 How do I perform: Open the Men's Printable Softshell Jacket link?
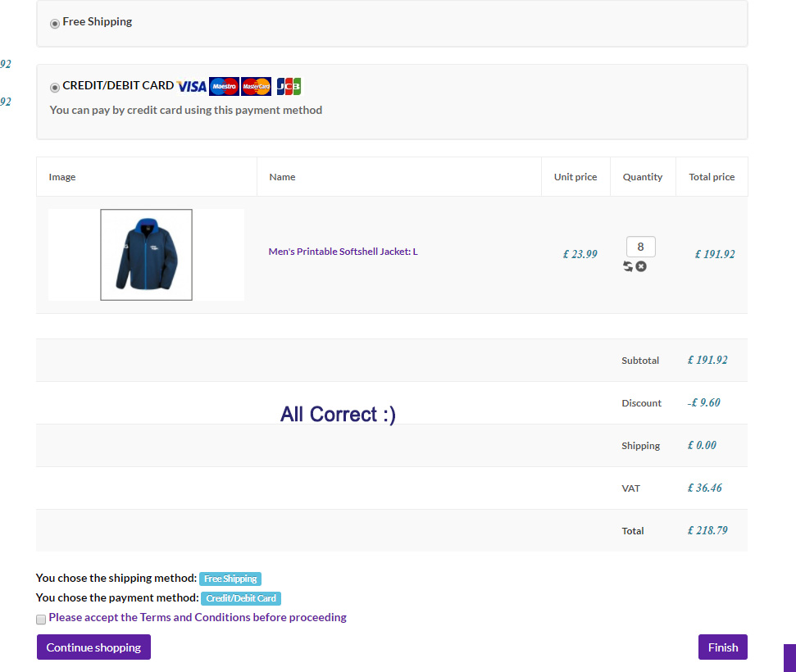click(x=343, y=252)
